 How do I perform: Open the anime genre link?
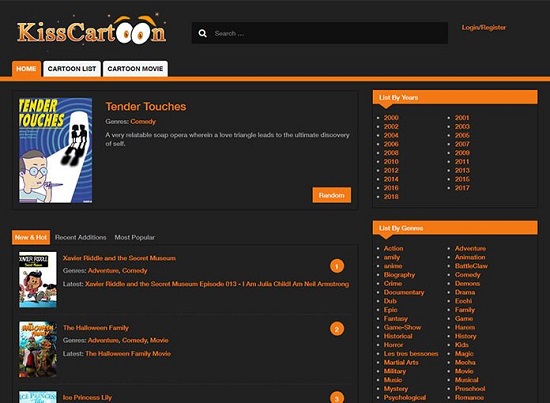[x=393, y=266]
